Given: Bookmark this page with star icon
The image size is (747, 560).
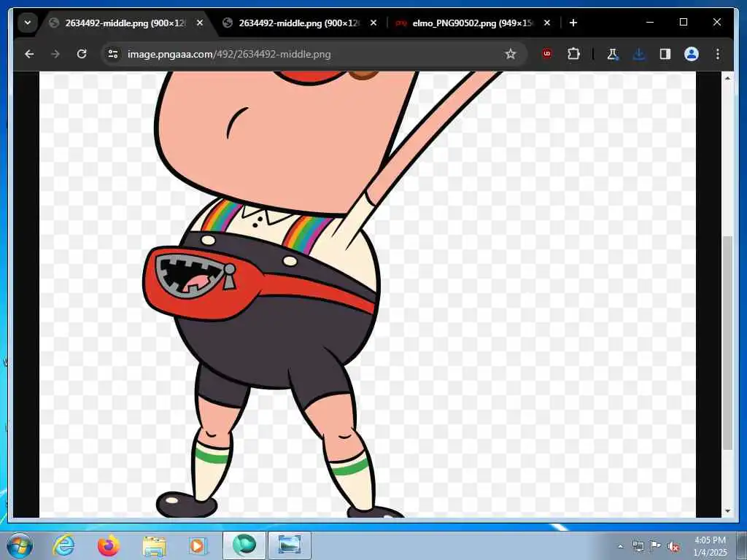Looking at the screenshot, I should coord(510,54).
